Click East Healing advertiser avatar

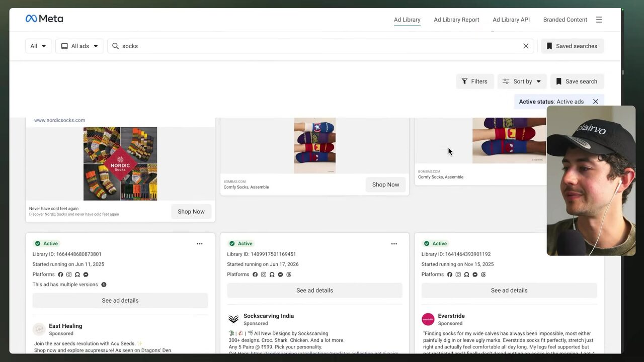point(39,329)
